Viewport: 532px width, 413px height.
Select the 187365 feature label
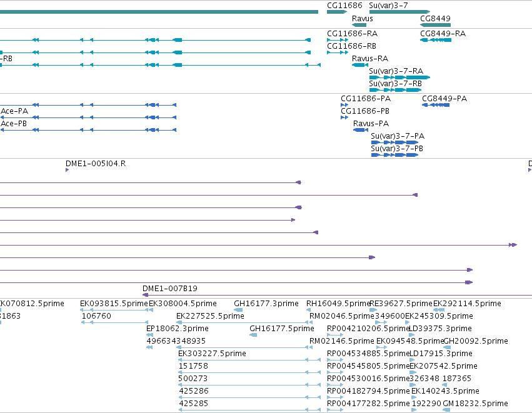(457, 379)
